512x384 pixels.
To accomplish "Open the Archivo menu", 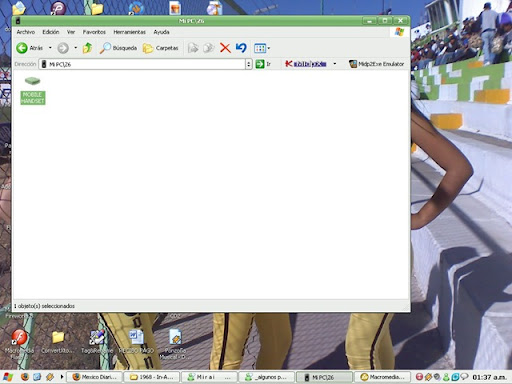I will 26,32.
